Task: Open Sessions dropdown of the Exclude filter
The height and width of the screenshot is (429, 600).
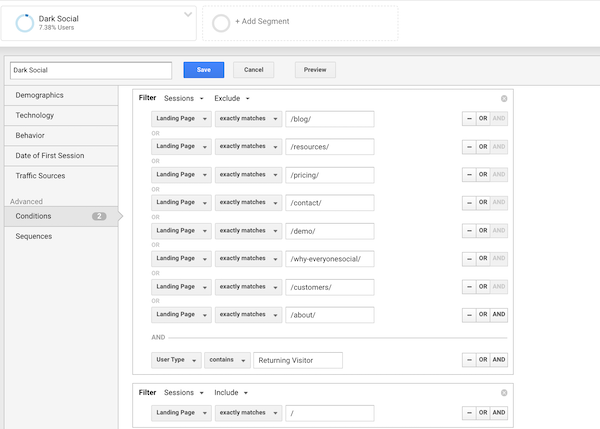Action: tap(184, 98)
